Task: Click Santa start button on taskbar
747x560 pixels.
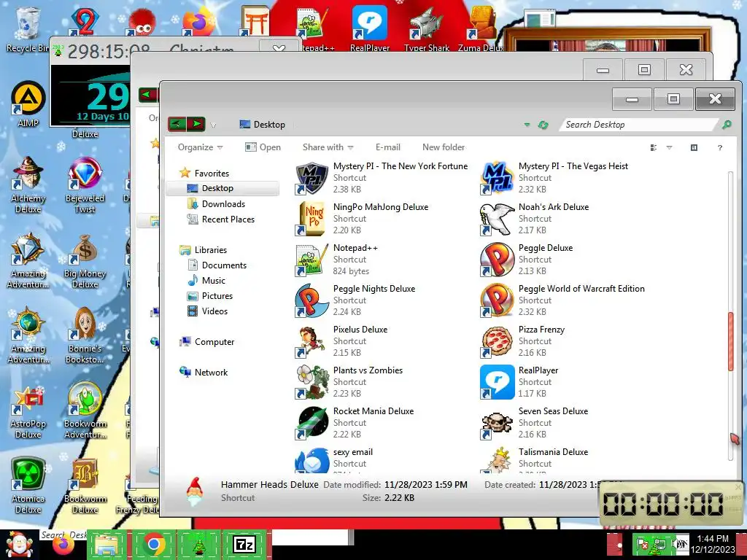Action: click(19, 544)
